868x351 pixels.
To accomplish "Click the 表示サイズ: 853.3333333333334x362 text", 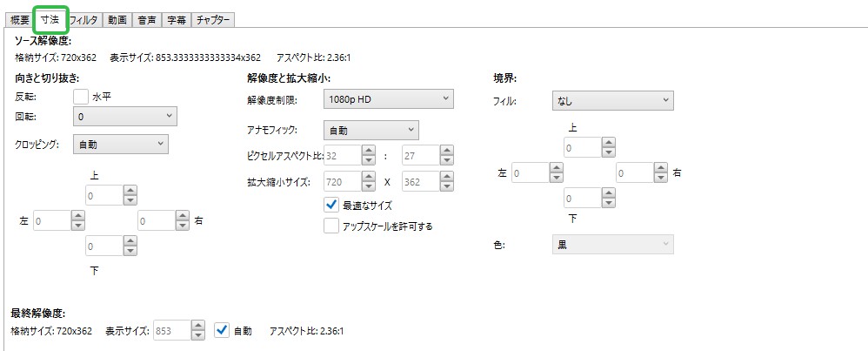I will (185, 57).
